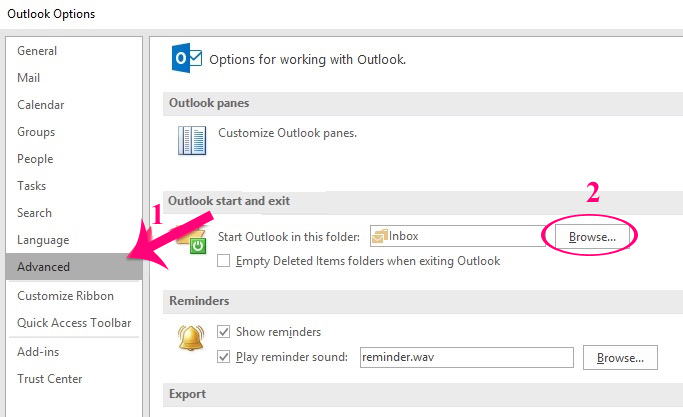Toggle Empty Deleted Items folders checkbox
The width and height of the screenshot is (683, 417).
224,260
